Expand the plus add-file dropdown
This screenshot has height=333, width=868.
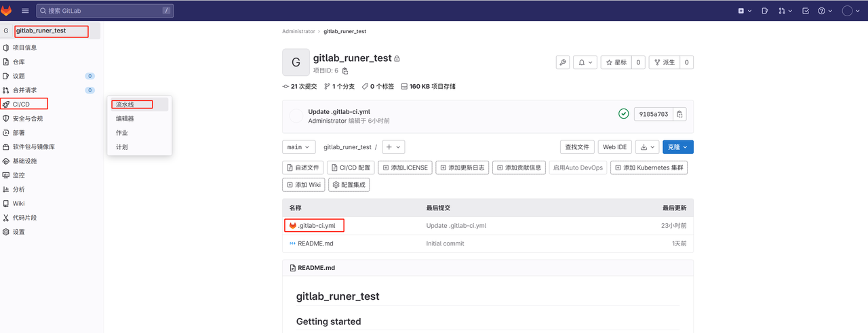point(393,147)
